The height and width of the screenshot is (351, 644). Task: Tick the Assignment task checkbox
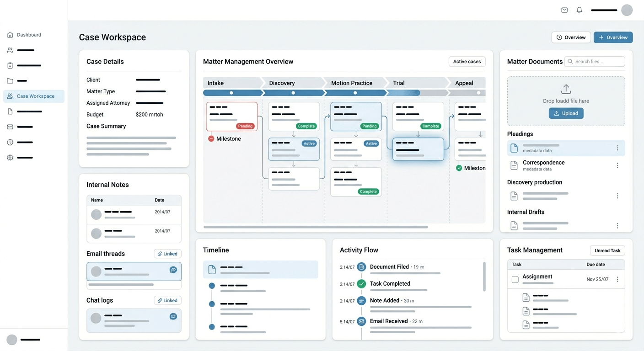tap(515, 279)
